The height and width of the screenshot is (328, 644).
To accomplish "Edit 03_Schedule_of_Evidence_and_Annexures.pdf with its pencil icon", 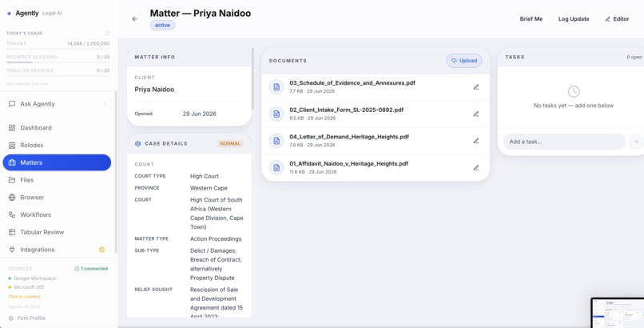I will (476, 87).
